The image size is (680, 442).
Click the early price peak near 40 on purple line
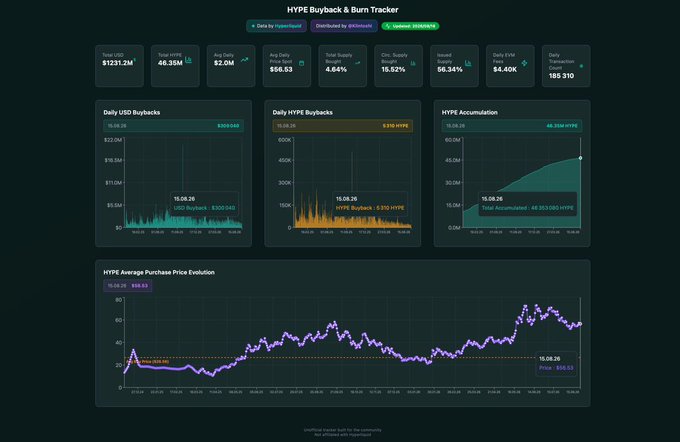point(133,350)
